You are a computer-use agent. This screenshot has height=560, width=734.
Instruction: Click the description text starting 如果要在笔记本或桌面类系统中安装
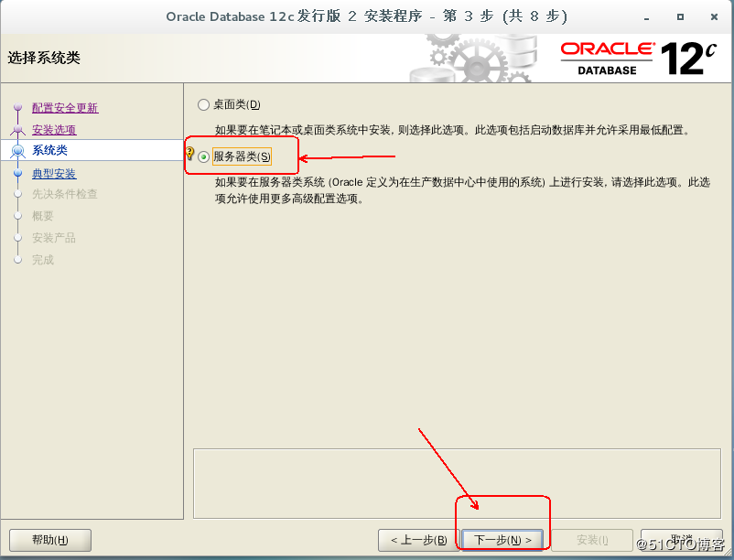pos(453,130)
